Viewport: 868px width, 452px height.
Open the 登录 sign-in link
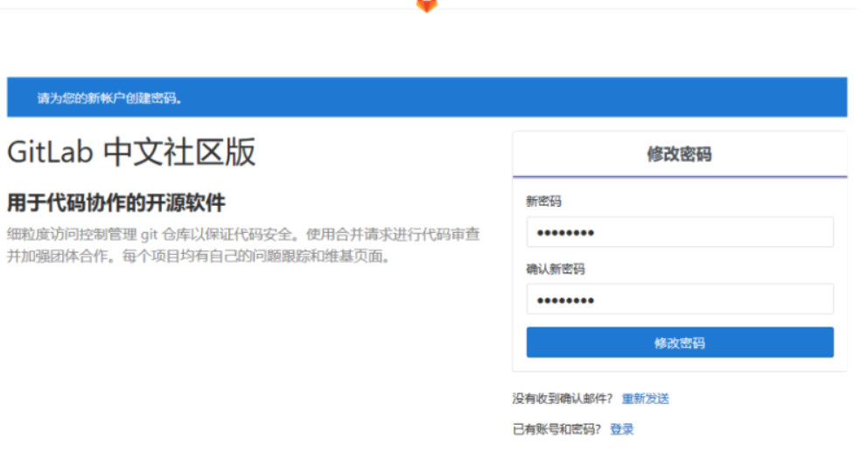[621, 429]
